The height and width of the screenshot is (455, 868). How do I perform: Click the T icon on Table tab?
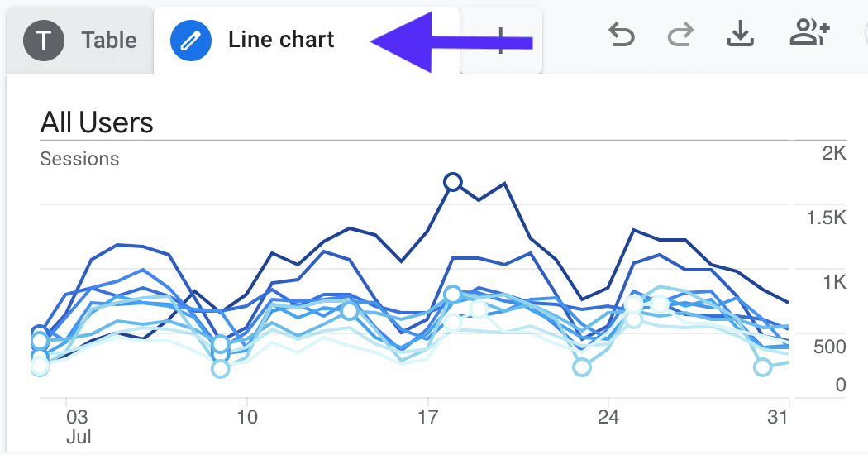pyautogui.click(x=44, y=40)
